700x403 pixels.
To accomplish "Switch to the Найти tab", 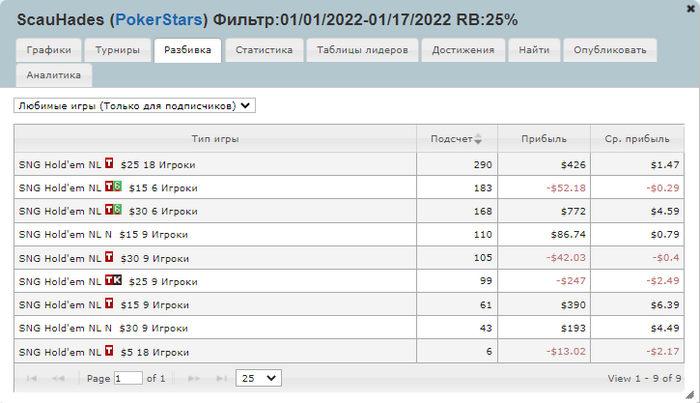I will click(534, 50).
